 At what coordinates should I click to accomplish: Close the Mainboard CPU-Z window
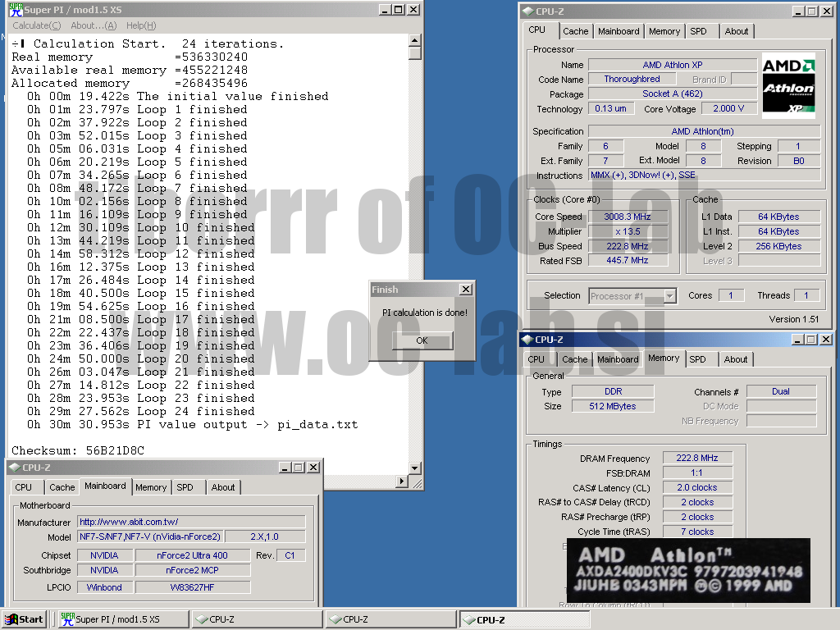pos(313,467)
